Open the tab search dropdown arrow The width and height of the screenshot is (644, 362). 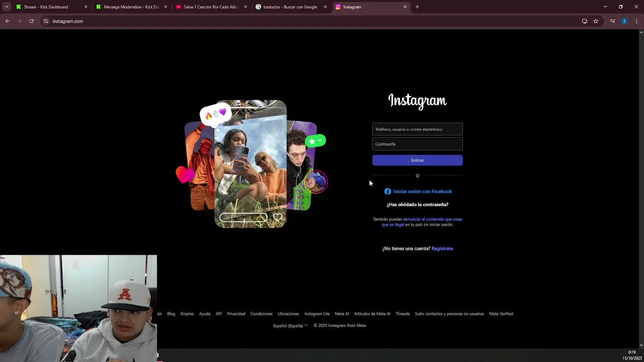[x=7, y=7]
